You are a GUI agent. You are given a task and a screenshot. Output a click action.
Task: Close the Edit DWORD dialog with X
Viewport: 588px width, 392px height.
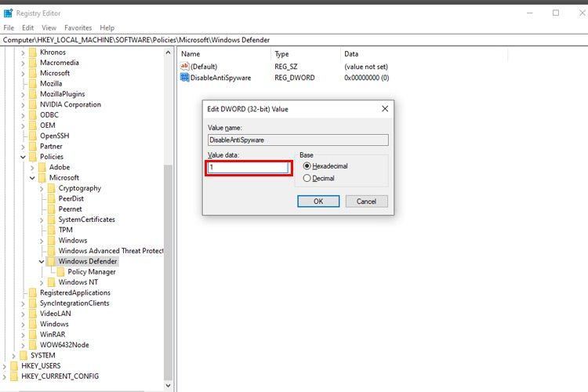(384, 109)
